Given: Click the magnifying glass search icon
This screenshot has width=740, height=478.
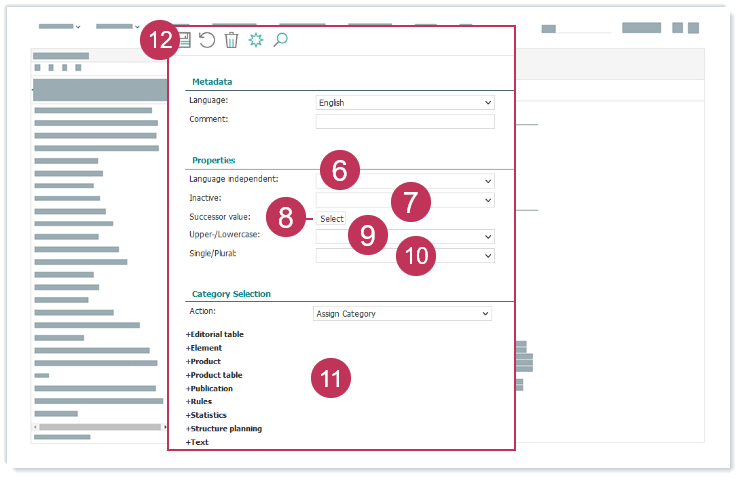Looking at the screenshot, I should (x=280, y=40).
